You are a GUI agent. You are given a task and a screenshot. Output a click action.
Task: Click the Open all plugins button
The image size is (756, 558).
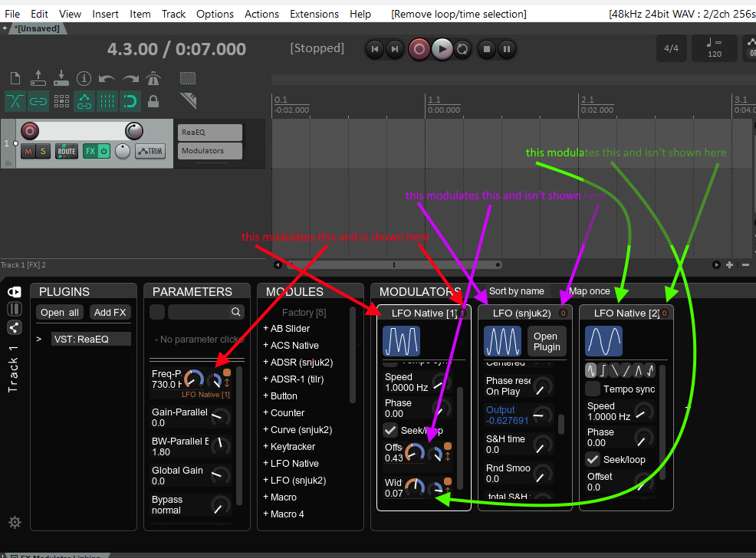click(60, 312)
